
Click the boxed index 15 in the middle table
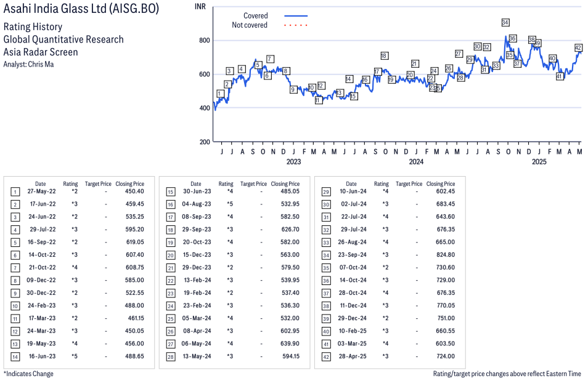coord(171,192)
